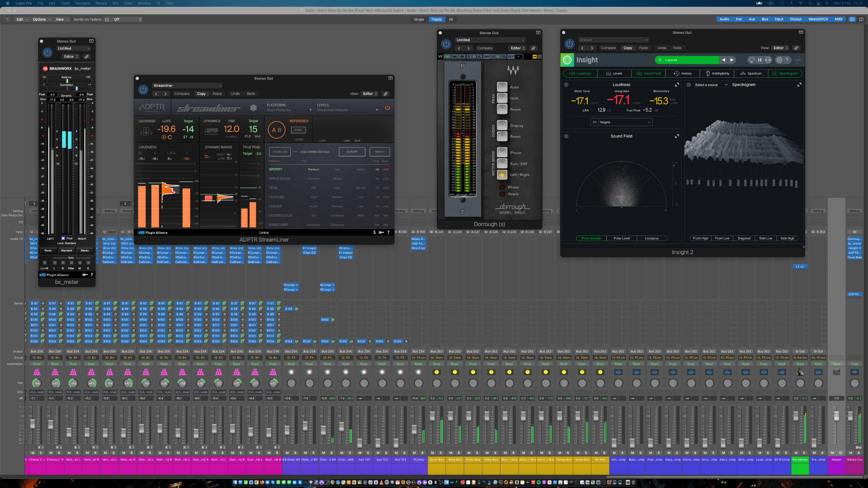Click Dorrough Left/Right meter mode button

502,175
